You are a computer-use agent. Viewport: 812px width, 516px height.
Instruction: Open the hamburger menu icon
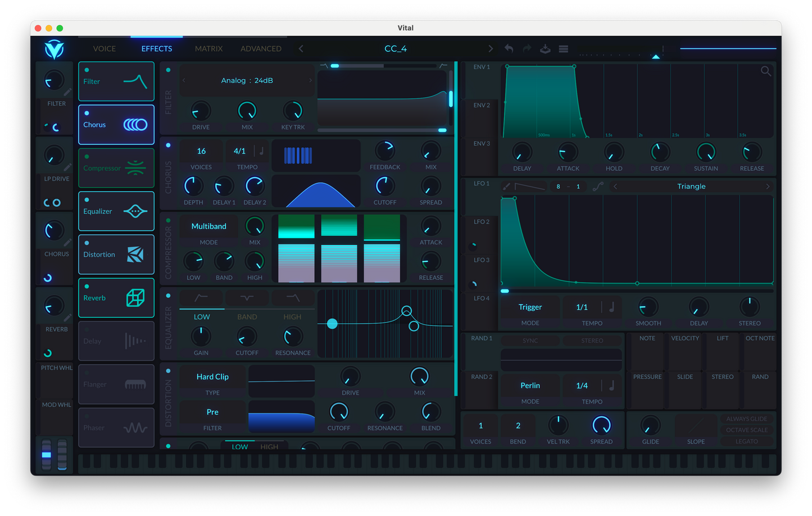pos(563,49)
